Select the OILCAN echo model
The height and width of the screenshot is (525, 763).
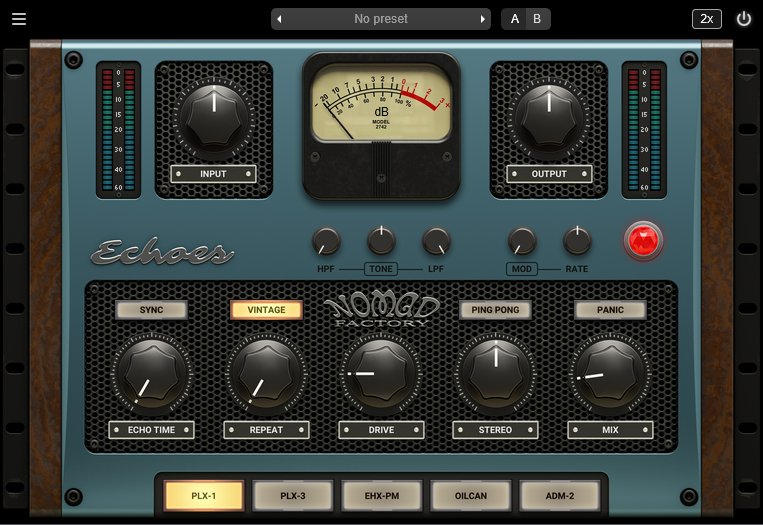point(471,496)
